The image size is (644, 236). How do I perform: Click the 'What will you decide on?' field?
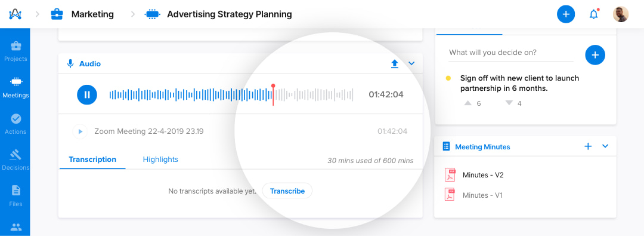[510, 53]
